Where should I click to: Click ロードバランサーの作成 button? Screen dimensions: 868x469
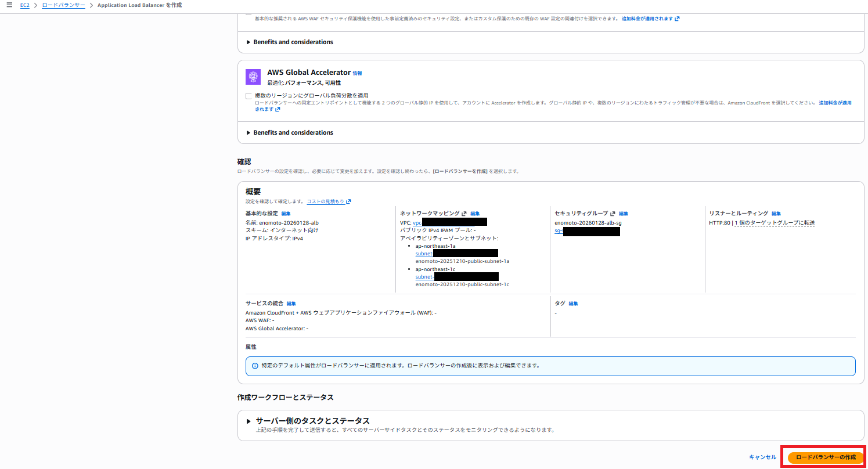pyautogui.click(x=826, y=457)
